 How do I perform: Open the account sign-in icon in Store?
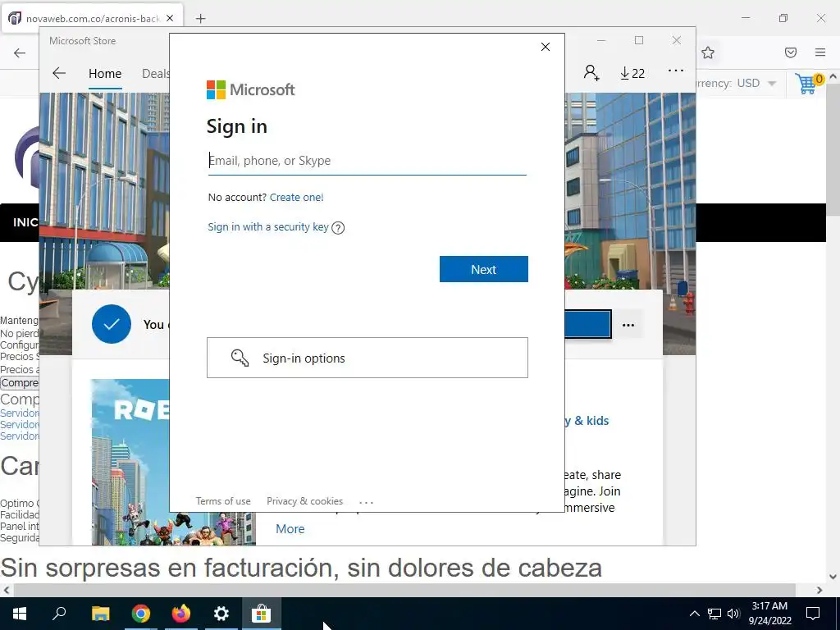pyautogui.click(x=591, y=72)
